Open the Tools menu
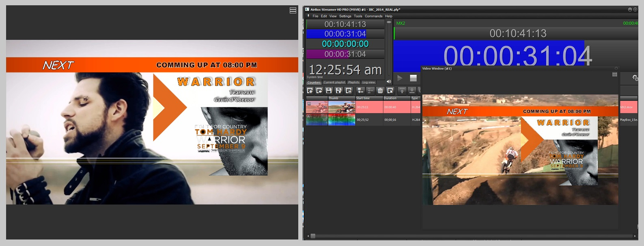The height and width of the screenshot is (246, 644). pyautogui.click(x=358, y=16)
